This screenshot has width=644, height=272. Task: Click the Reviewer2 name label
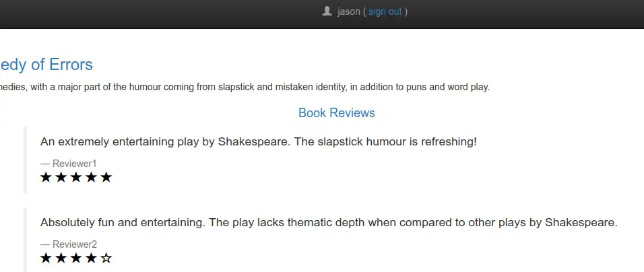click(75, 244)
